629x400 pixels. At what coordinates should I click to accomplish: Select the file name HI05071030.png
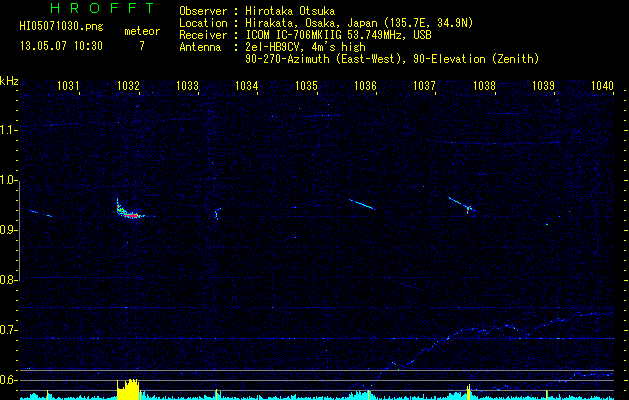pos(61,27)
